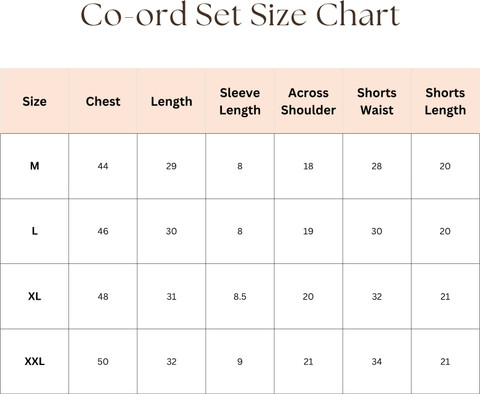Select chest value 50 in XXL row

click(x=103, y=362)
